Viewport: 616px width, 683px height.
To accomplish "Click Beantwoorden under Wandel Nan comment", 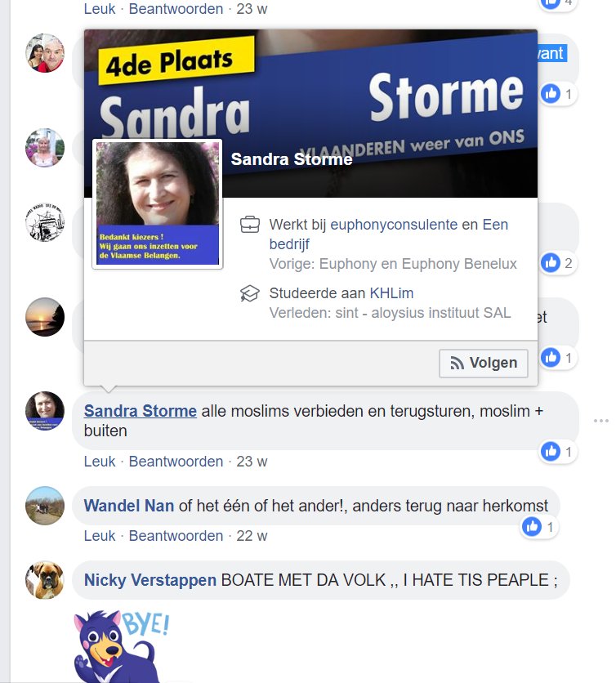I will pos(176,536).
